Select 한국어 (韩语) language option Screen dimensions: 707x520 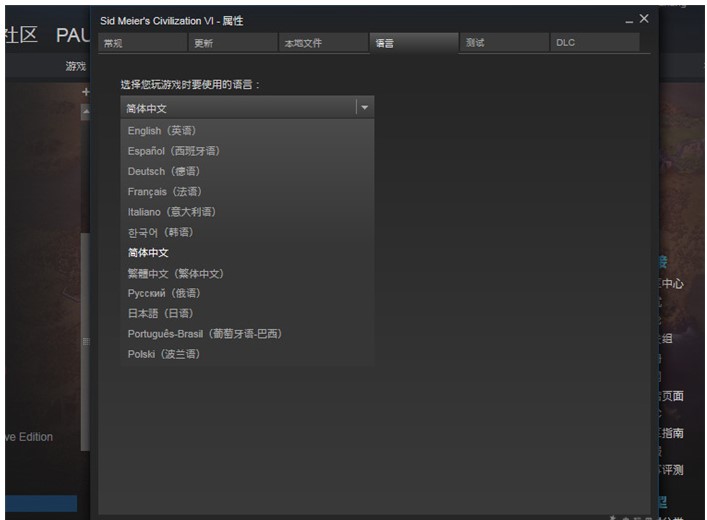pyautogui.click(x=160, y=232)
